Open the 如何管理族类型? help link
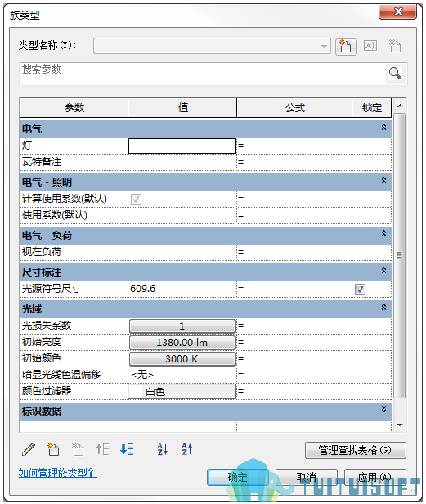 [58, 473]
